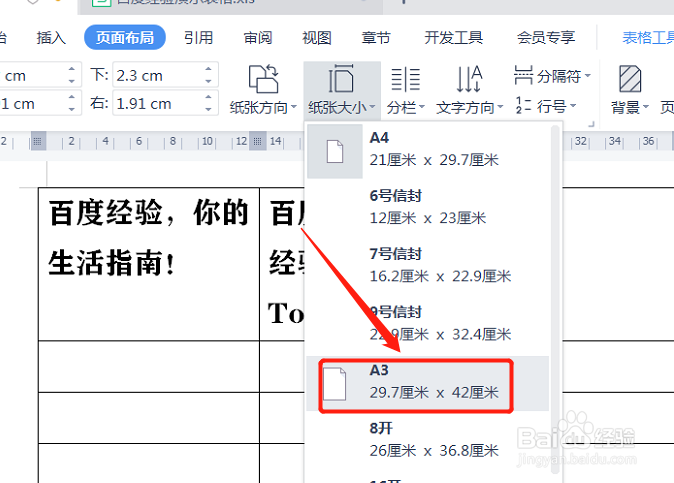
Task: Open the 纸张方向 paper orientation icon
Action: pyautogui.click(x=263, y=79)
